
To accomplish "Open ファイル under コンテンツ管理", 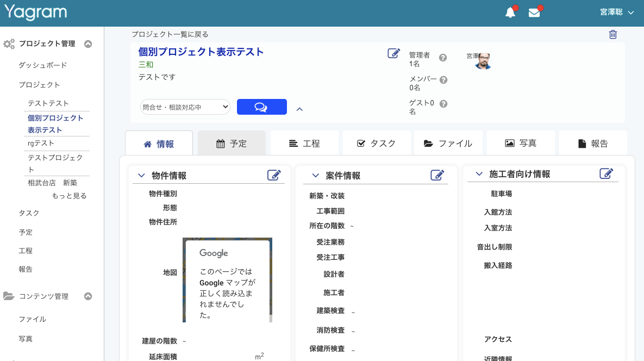I will click(33, 319).
